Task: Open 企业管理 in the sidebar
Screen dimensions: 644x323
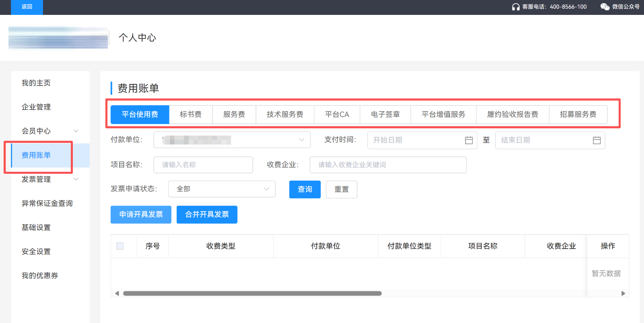Action: [x=50, y=107]
